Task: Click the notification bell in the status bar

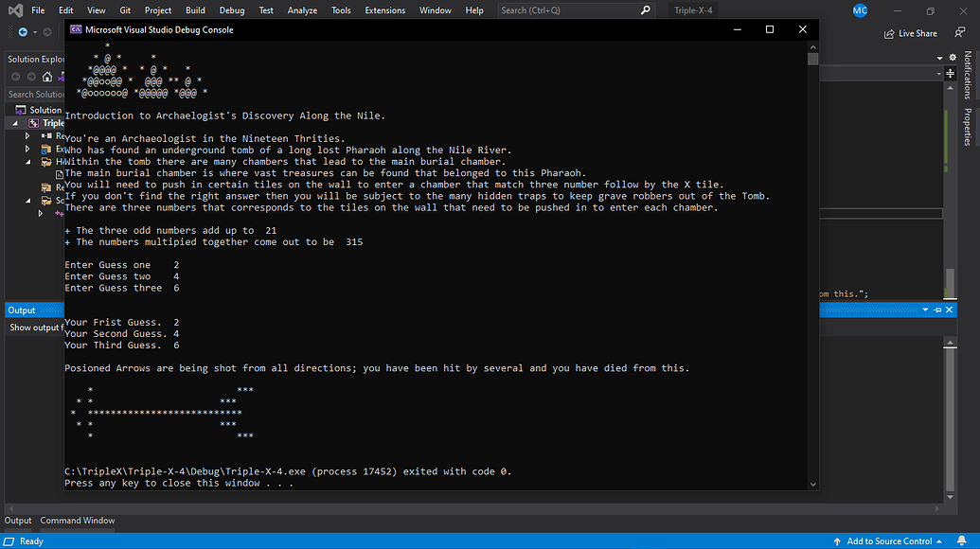Action: (961, 540)
